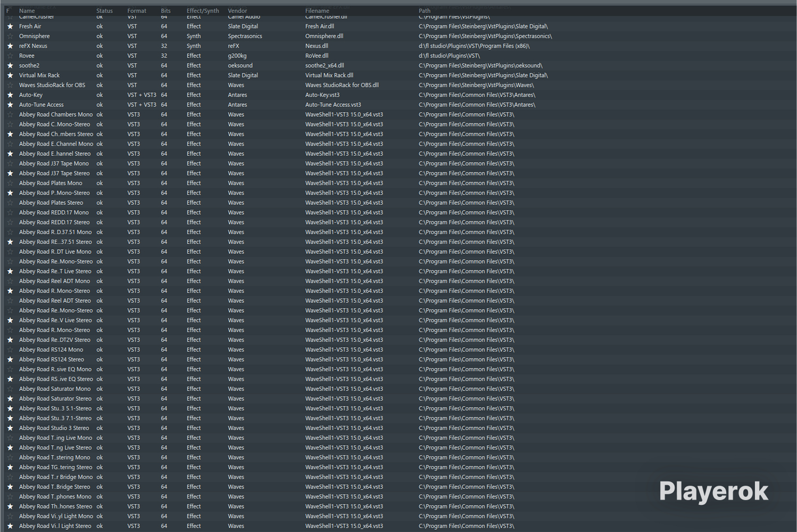Sort by the Filename column header
This screenshot has width=797, height=532.
[317, 11]
